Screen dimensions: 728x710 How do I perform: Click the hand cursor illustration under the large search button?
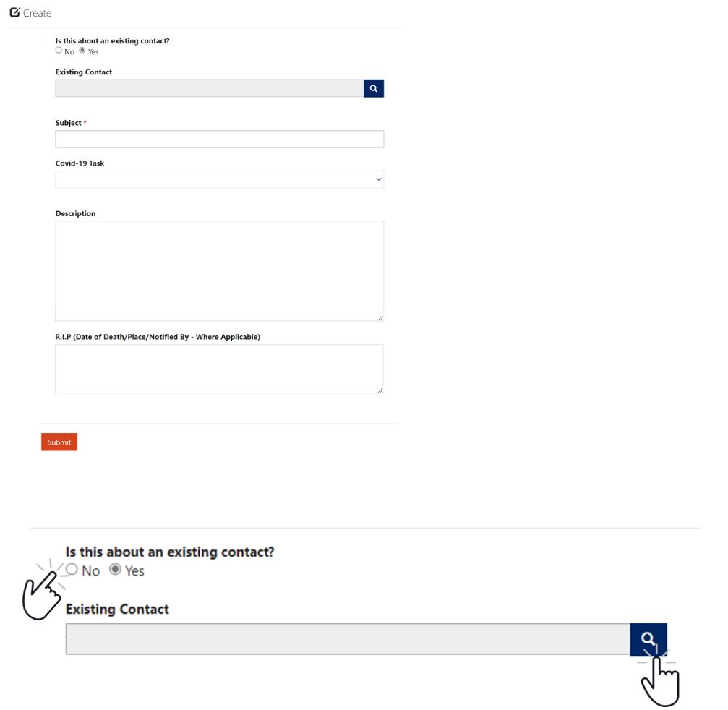click(659, 678)
